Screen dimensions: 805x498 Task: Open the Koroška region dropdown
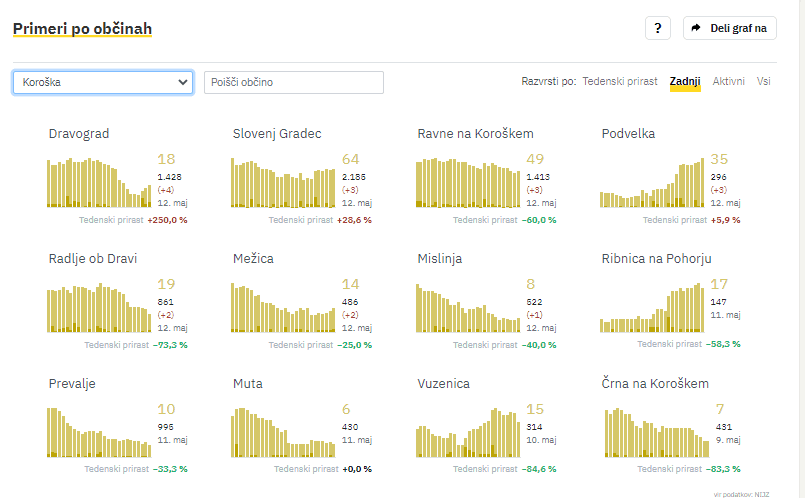click(103, 82)
